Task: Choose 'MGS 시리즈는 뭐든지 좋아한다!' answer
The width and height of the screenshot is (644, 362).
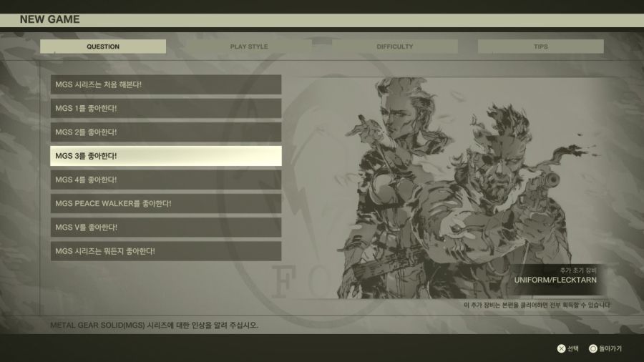Action: (166, 251)
